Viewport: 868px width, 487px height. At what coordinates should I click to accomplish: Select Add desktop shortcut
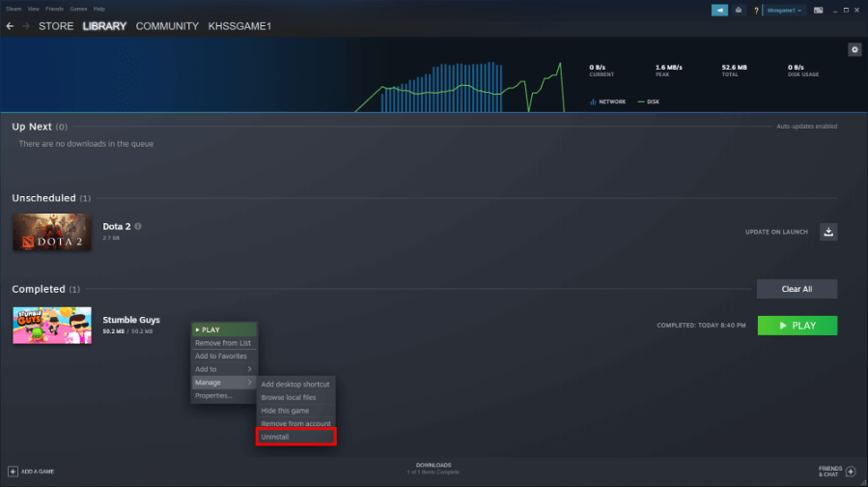(x=295, y=384)
